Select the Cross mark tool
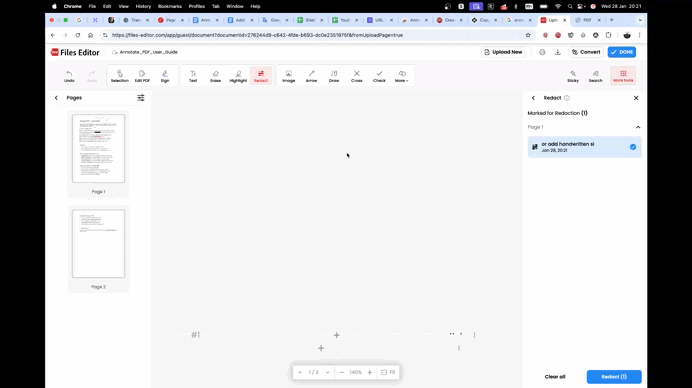Image resolution: width=692 pixels, height=388 pixels. click(x=357, y=76)
